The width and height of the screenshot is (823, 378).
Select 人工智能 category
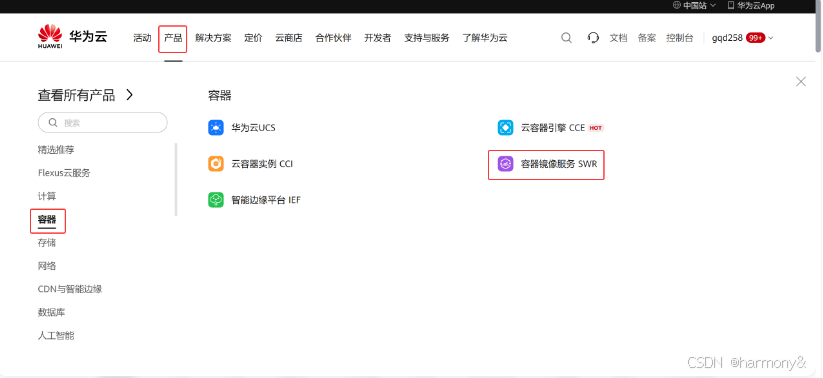pyautogui.click(x=56, y=335)
